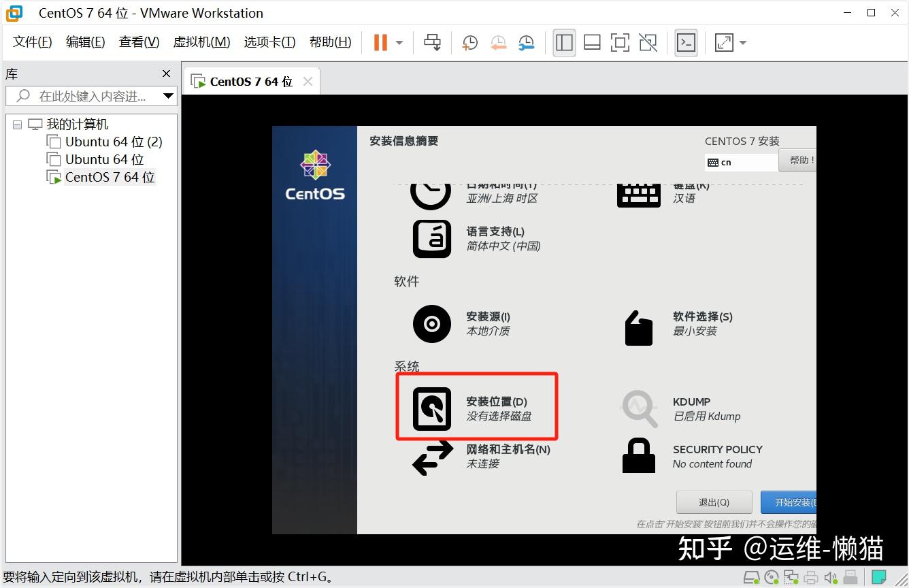The height and width of the screenshot is (588, 909).
Task: Click the network adapter status icon
Action: click(791, 578)
